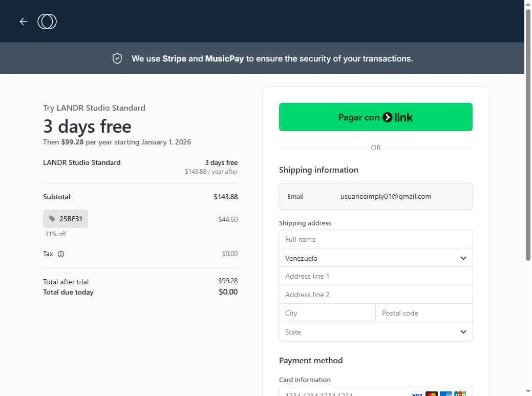Click the 'Then $99.28 per year' text
The height and width of the screenshot is (396, 532).
pos(117,142)
